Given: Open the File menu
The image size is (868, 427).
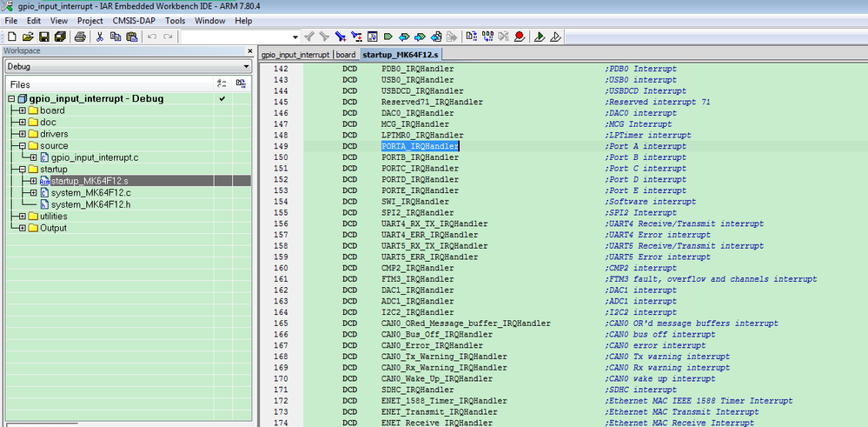Looking at the screenshot, I should (x=11, y=21).
